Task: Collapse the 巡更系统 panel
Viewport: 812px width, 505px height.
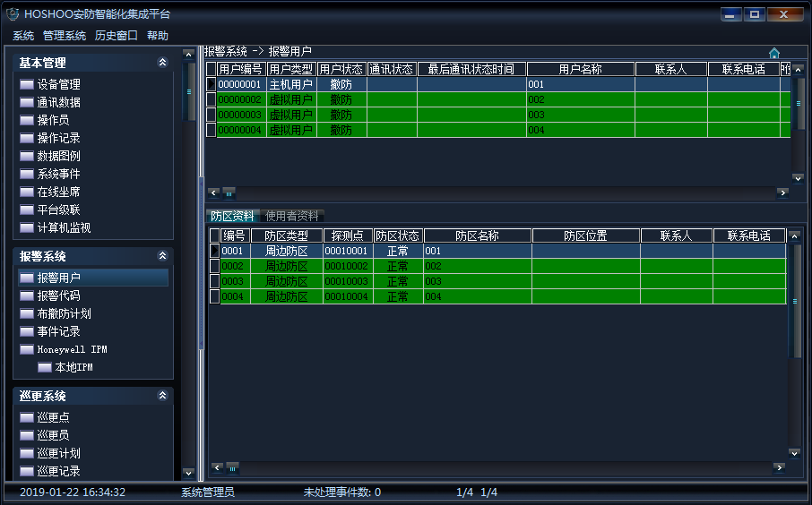Action: (x=162, y=396)
